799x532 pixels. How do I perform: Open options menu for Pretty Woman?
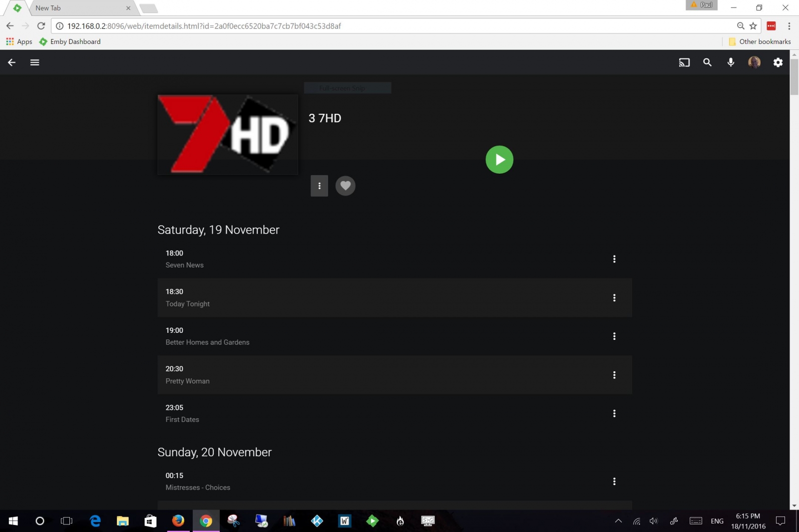pyautogui.click(x=615, y=375)
